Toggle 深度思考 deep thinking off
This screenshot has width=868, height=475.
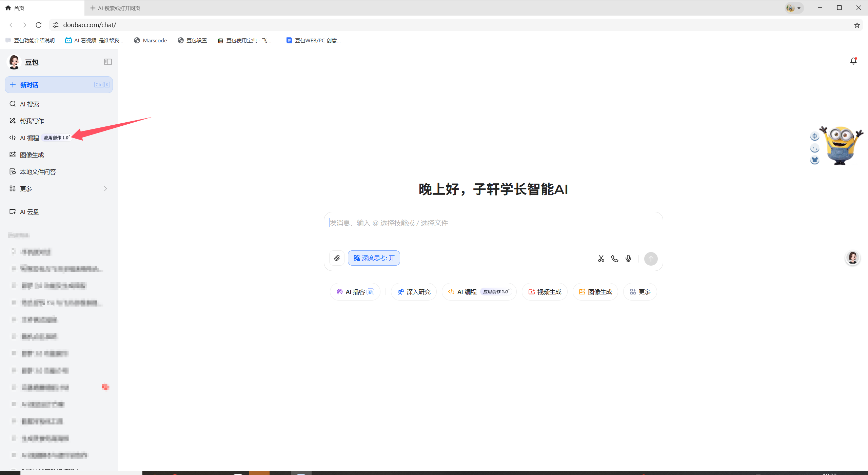click(x=374, y=258)
